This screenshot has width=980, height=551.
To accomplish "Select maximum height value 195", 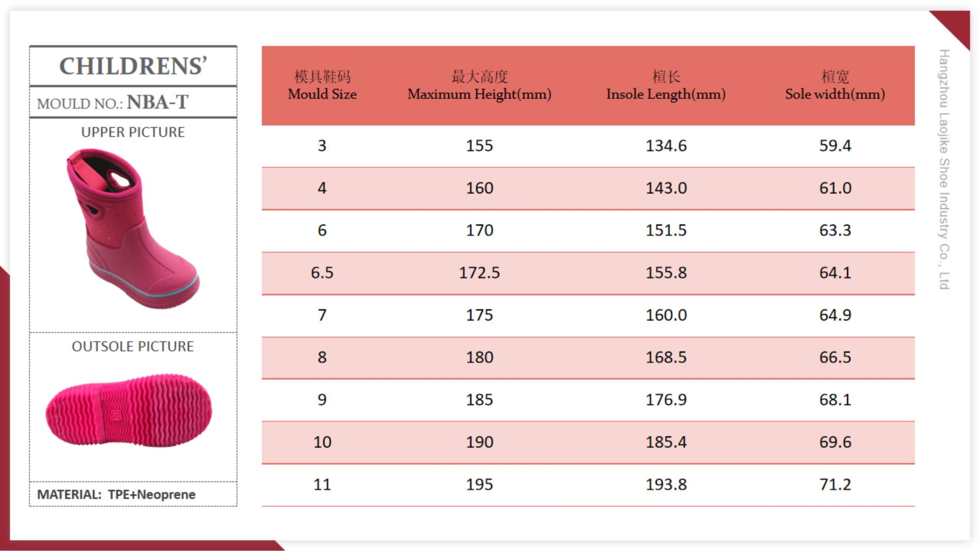I will (x=479, y=485).
